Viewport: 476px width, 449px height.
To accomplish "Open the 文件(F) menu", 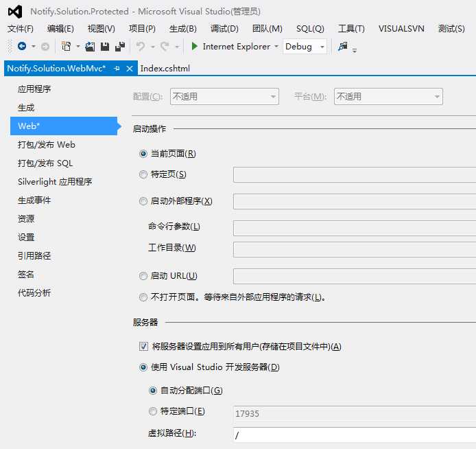I will [x=21, y=29].
